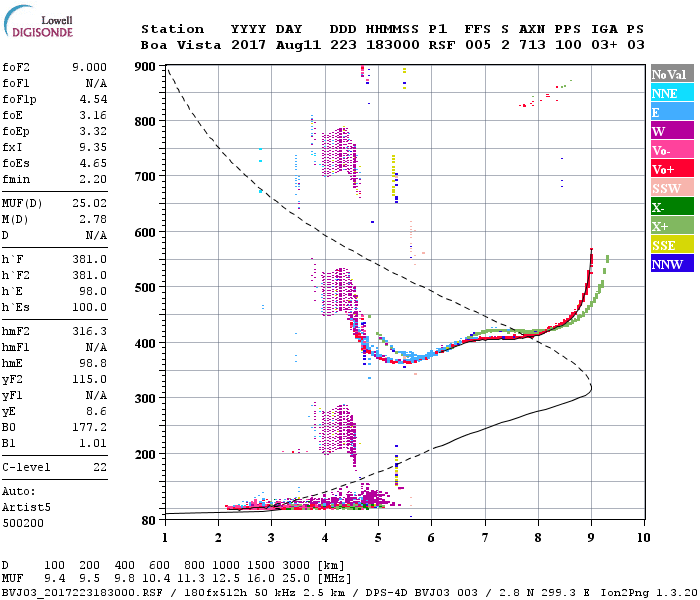The height and width of the screenshot is (600, 700).
Task: Click the DDD value 223 in header
Action: (x=343, y=45)
